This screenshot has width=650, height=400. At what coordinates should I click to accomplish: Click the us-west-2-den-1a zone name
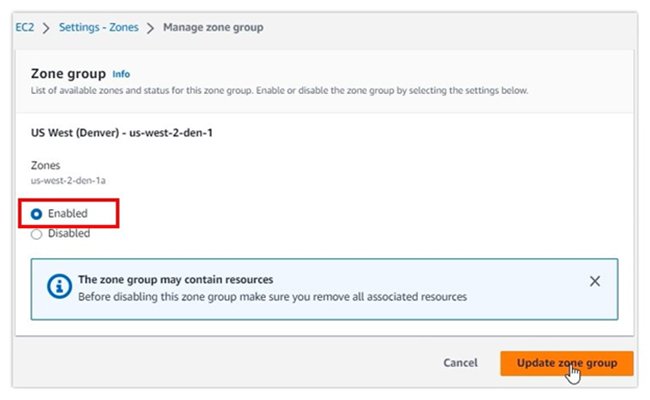click(x=69, y=180)
